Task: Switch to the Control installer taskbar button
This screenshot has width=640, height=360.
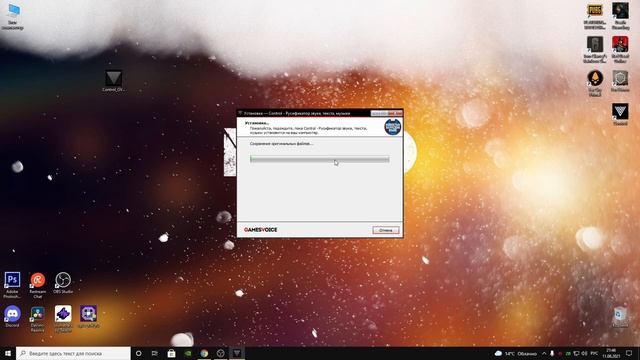Action: coord(237,353)
